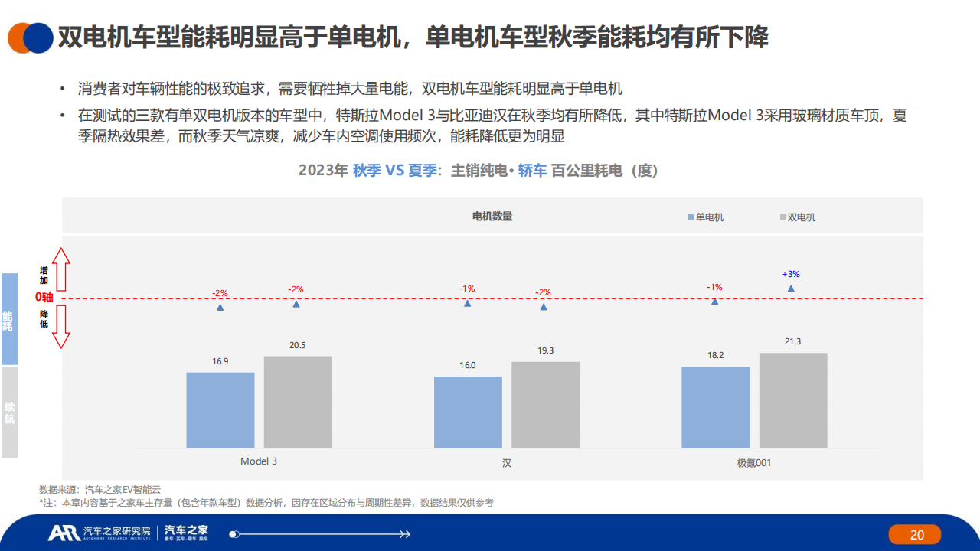Click the triangle marker under 极氪001 -1%

pyautogui.click(x=714, y=302)
